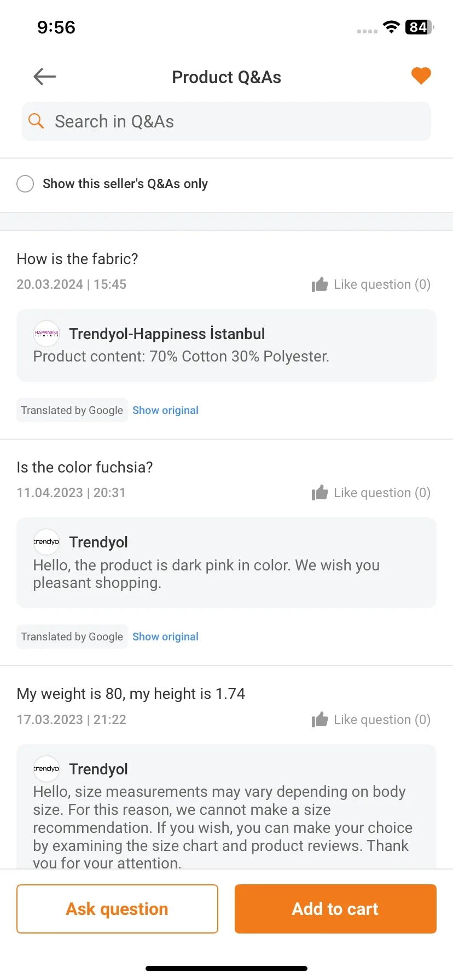Screen dimensions: 453x980
Task: Tap Trendyol logo in fuchsia answer
Action: click(47, 542)
